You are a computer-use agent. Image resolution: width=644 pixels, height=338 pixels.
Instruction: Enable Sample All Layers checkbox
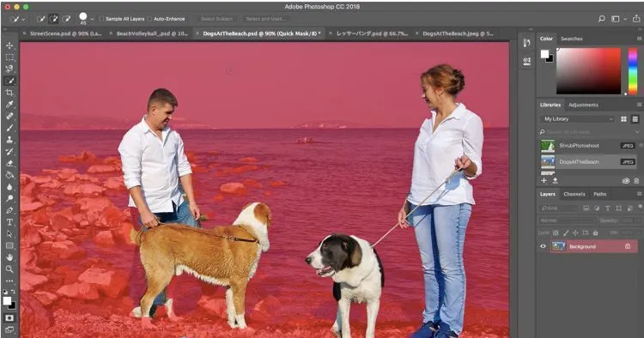[x=101, y=19]
